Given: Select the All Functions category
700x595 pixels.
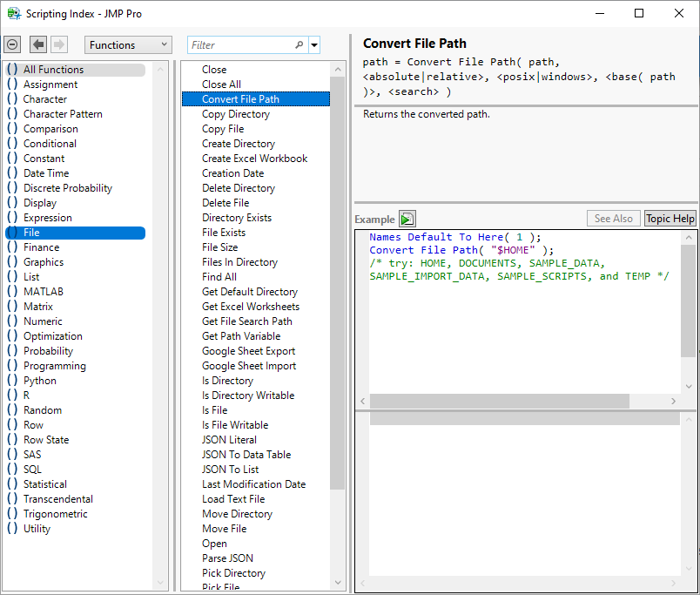Looking at the screenshot, I should tap(53, 70).
